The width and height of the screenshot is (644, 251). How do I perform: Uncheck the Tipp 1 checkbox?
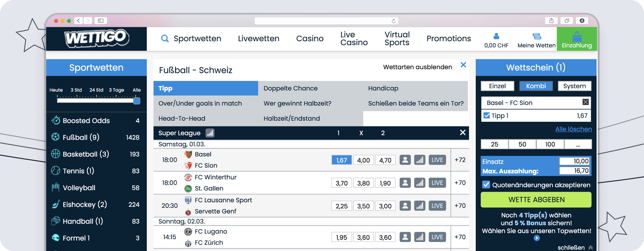point(486,115)
